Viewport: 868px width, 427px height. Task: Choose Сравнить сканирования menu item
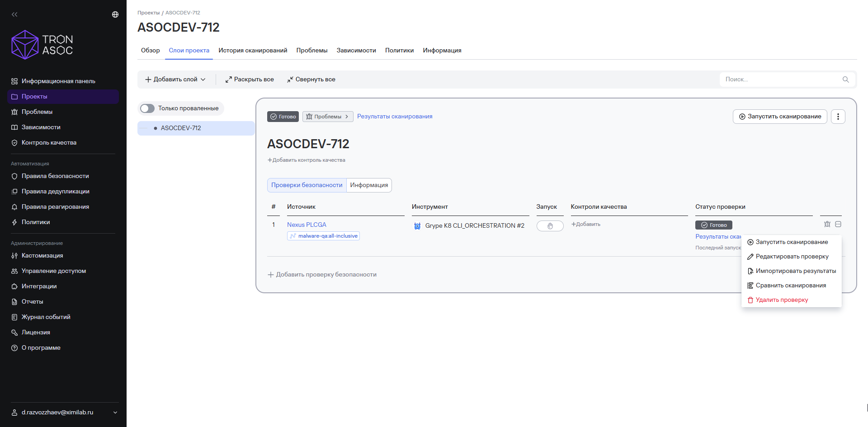tap(792, 285)
